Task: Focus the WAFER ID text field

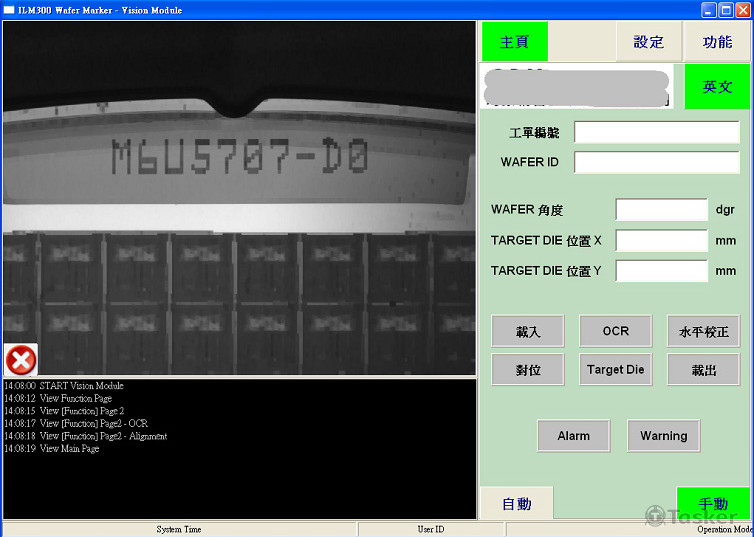Action: pos(656,162)
